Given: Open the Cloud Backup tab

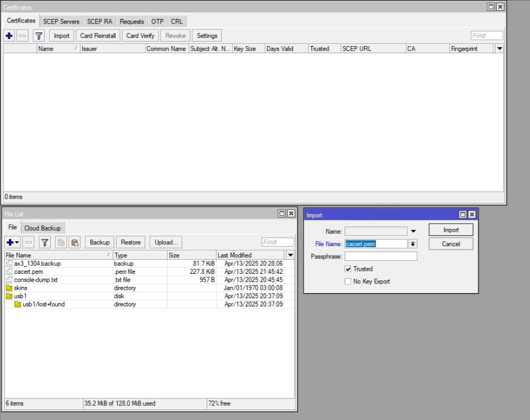Looking at the screenshot, I should pyautogui.click(x=42, y=228).
